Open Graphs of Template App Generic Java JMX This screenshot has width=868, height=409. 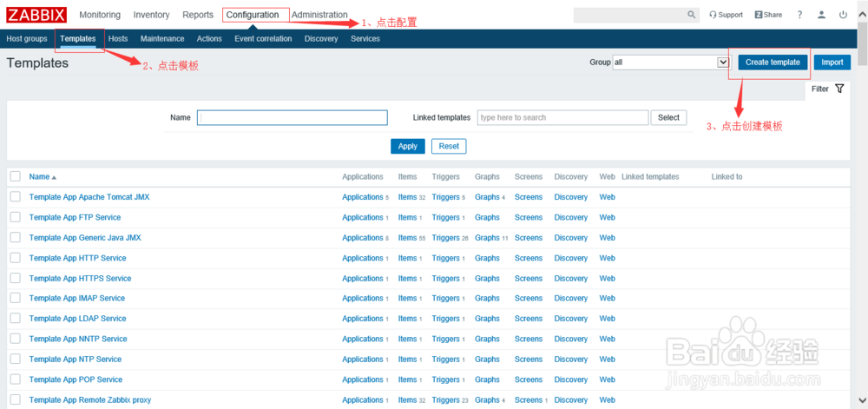tap(487, 237)
